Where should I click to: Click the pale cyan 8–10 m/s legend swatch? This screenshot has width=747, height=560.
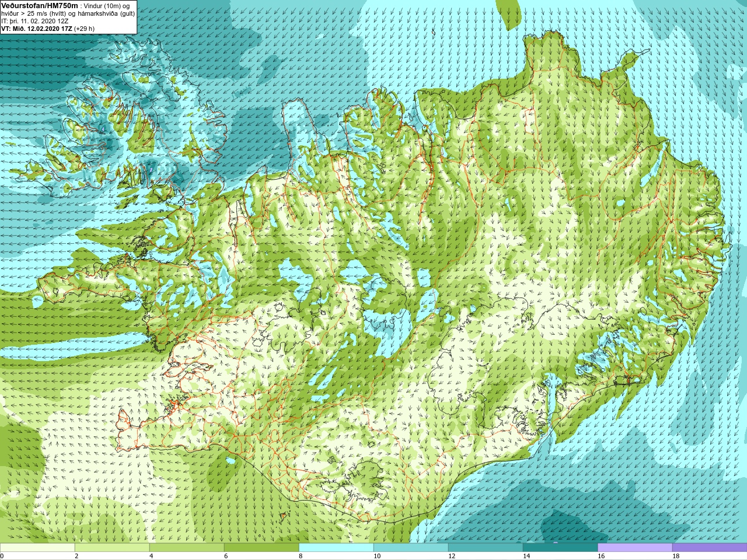tap(336, 548)
